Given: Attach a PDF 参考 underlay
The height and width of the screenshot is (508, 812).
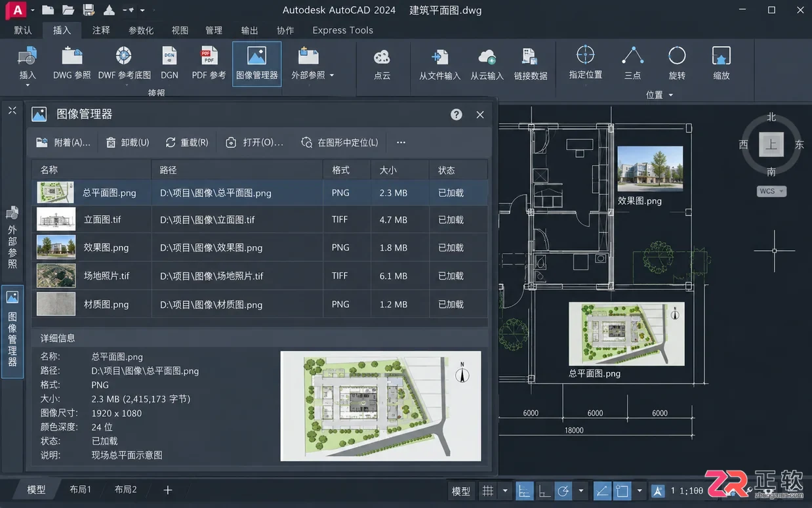Looking at the screenshot, I should tap(209, 63).
